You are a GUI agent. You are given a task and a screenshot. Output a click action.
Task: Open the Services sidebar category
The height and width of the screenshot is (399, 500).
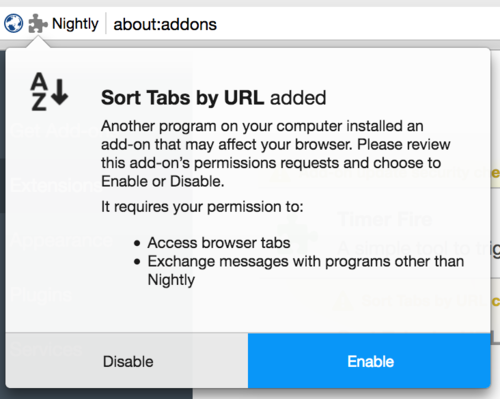pyautogui.click(x=46, y=350)
